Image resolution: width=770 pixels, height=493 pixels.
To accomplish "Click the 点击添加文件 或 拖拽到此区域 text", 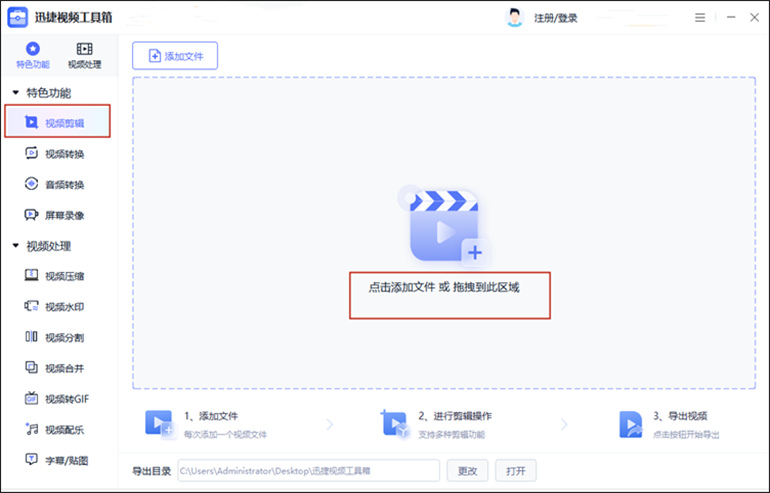I will click(x=443, y=287).
